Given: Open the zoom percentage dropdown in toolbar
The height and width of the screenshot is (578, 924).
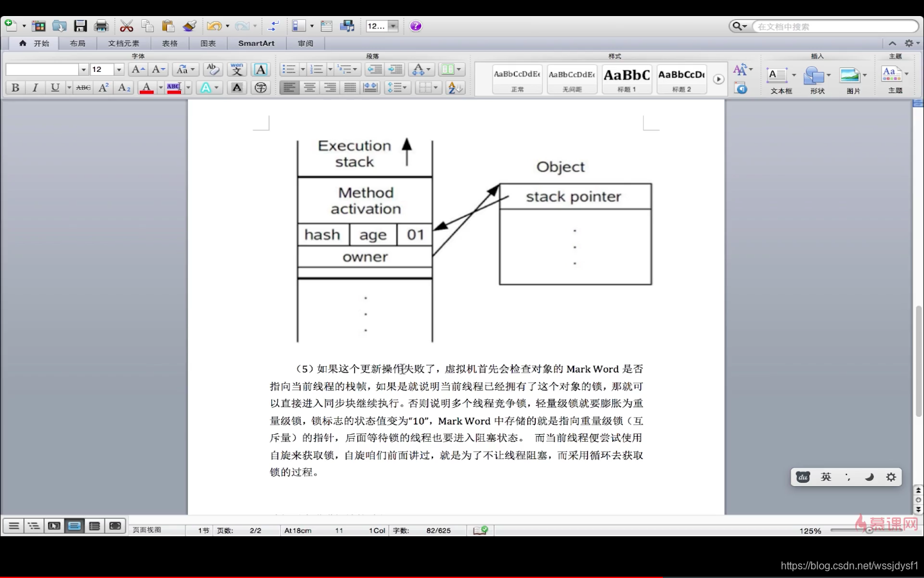Looking at the screenshot, I should pos(393,26).
